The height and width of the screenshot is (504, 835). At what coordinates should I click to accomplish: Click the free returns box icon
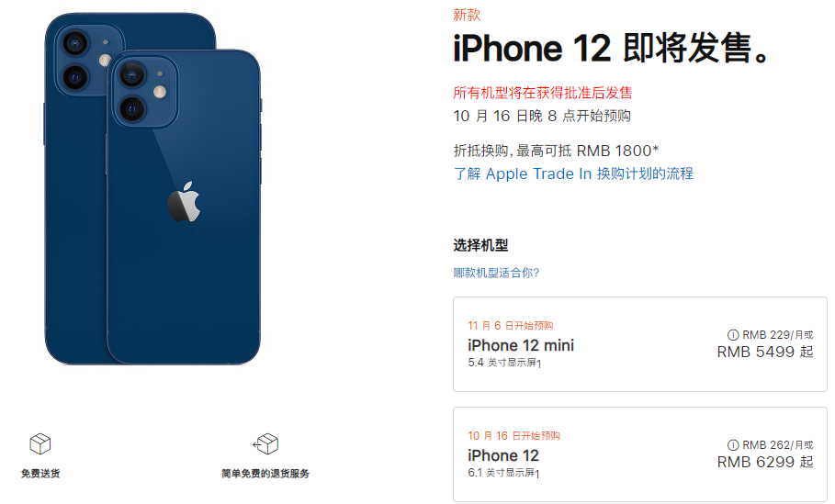265,443
